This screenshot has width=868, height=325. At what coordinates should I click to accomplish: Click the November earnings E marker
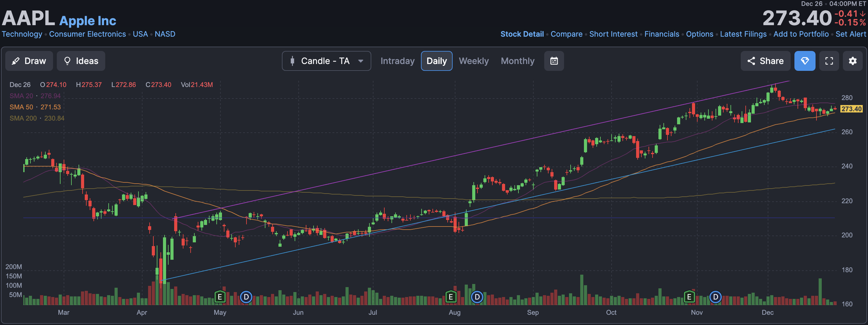(x=689, y=297)
